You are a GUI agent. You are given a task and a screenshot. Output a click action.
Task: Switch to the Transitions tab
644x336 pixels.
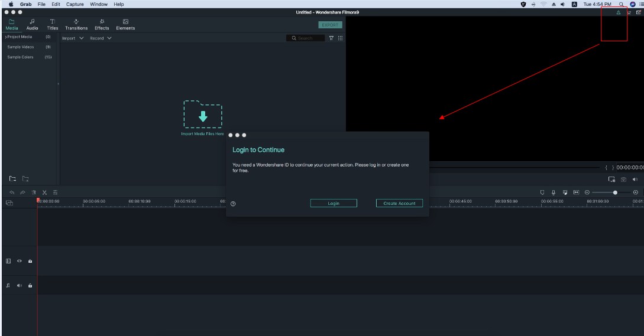pos(76,25)
